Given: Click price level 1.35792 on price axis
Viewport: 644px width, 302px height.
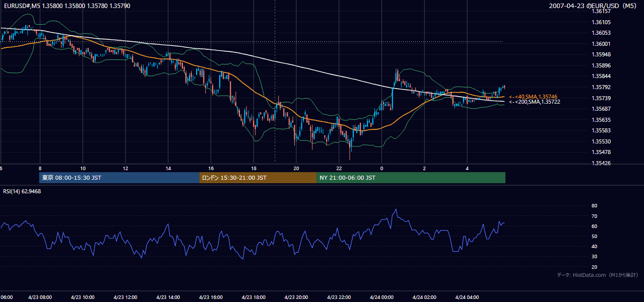Looking at the screenshot, I should [601, 87].
